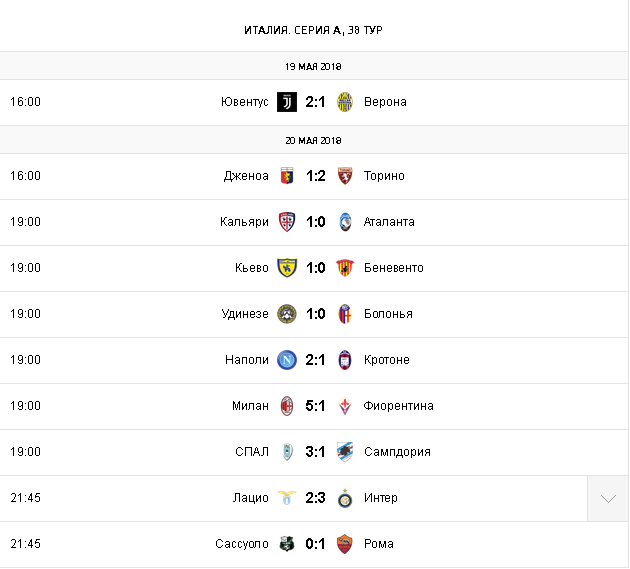This screenshot has height=569, width=630.
Task: Click the Италия Серия А header title
Action: [313, 29]
